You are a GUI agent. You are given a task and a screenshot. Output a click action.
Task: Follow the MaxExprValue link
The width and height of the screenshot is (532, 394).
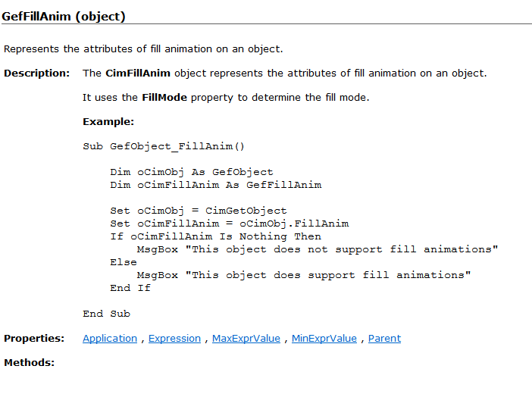246,339
